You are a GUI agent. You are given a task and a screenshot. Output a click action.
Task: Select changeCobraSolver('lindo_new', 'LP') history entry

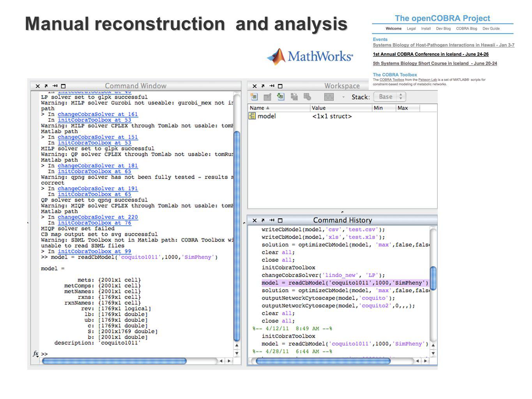tap(323, 275)
